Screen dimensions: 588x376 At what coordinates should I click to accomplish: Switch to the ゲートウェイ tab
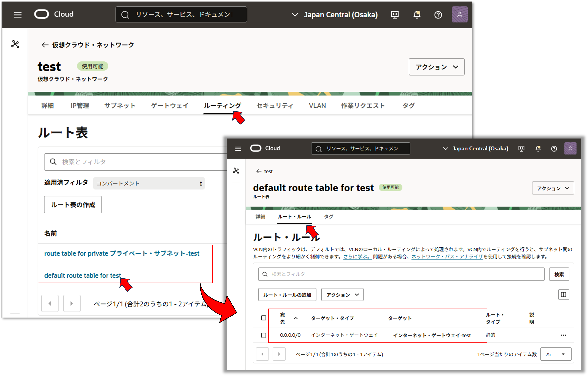pyautogui.click(x=169, y=106)
